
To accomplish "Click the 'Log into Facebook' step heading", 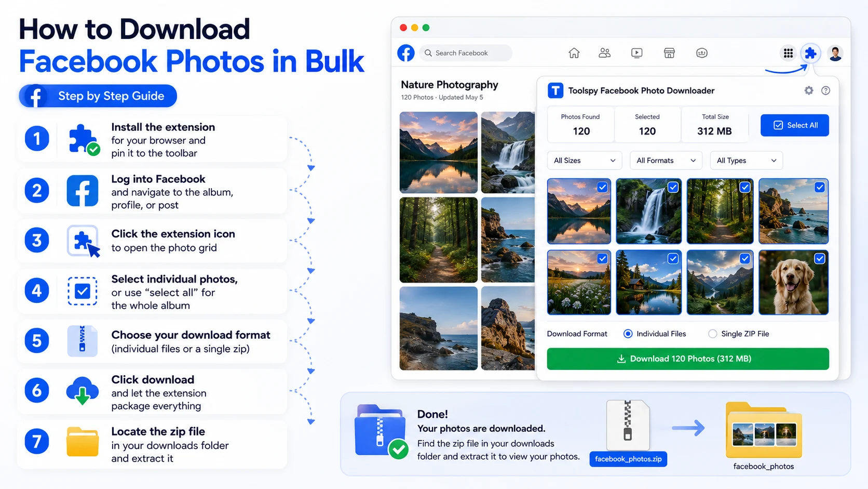I will [158, 179].
